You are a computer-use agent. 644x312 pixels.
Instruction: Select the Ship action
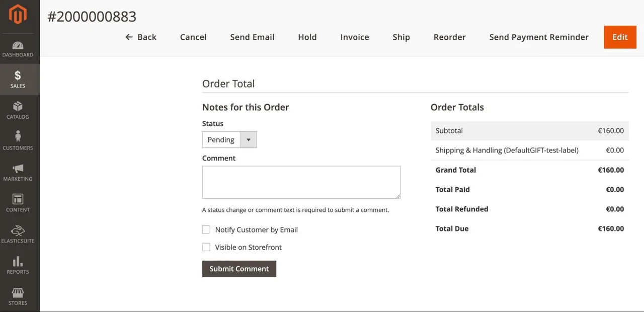[401, 37]
